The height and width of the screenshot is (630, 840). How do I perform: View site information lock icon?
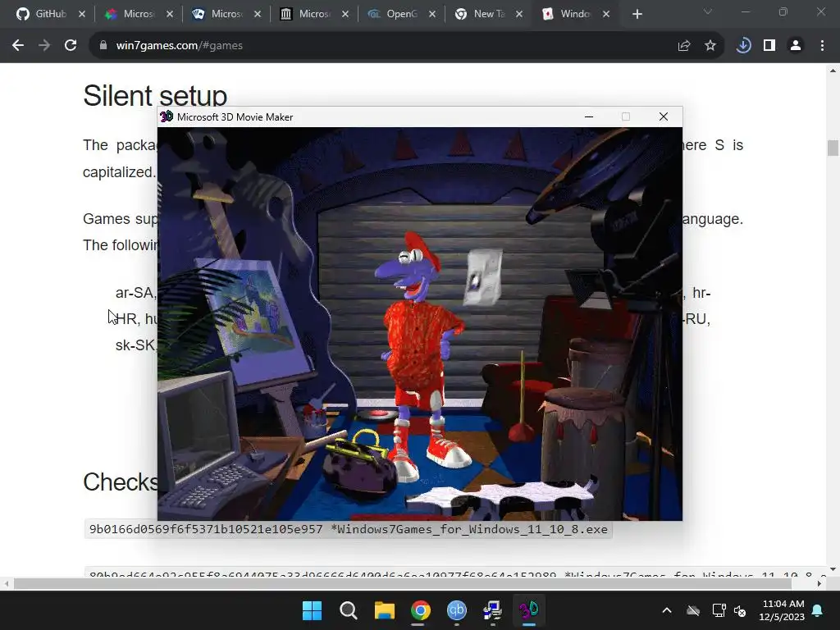(103, 46)
